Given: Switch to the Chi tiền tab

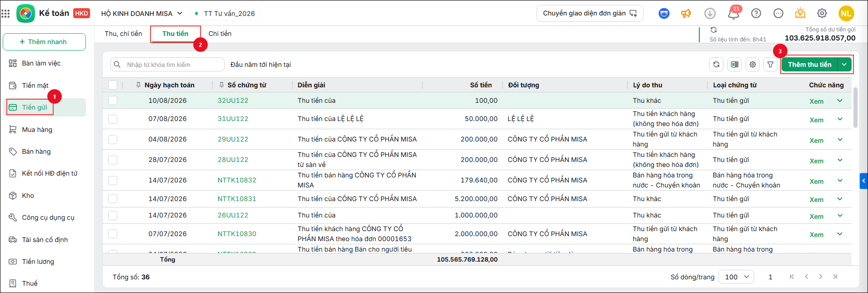Looking at the screenshot, I should (220, 34).
